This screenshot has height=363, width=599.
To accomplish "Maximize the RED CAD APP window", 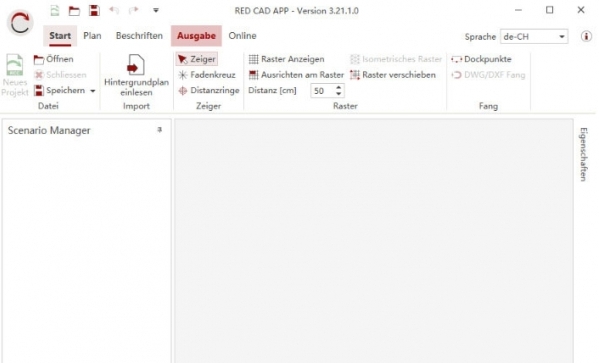I will (550, 10).
